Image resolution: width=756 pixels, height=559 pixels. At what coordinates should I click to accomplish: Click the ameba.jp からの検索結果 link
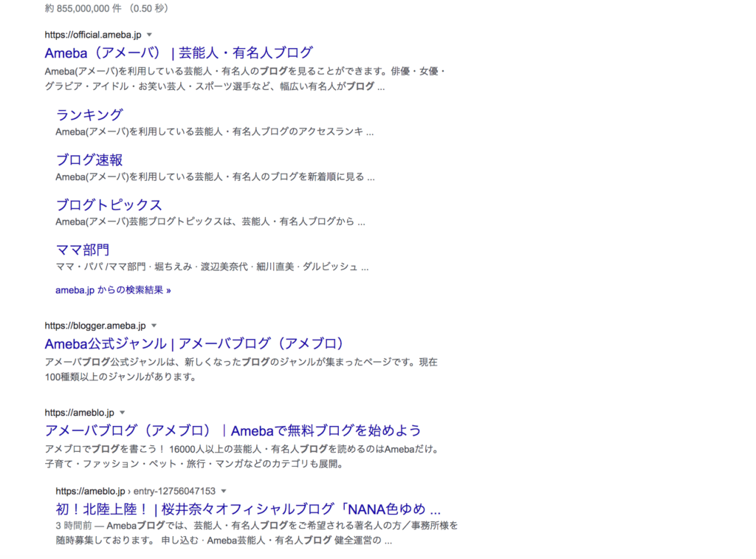[x=113, y=290]
